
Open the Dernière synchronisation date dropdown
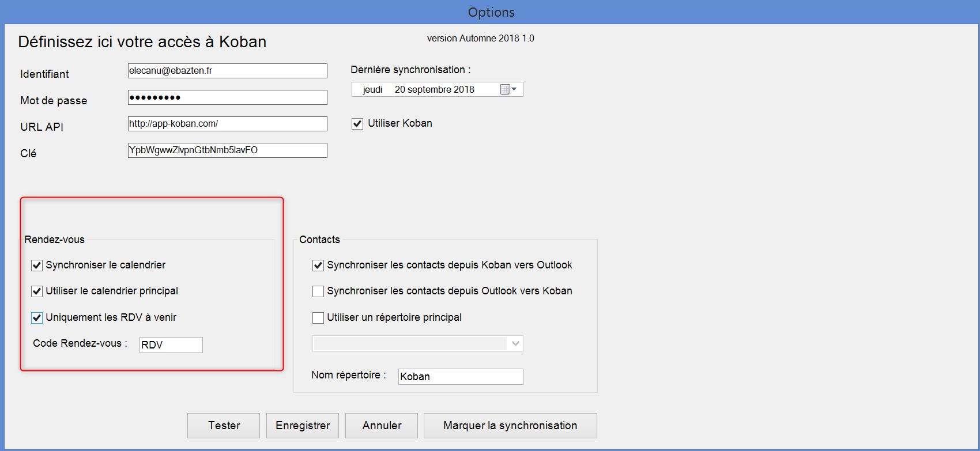click(514, 89)
